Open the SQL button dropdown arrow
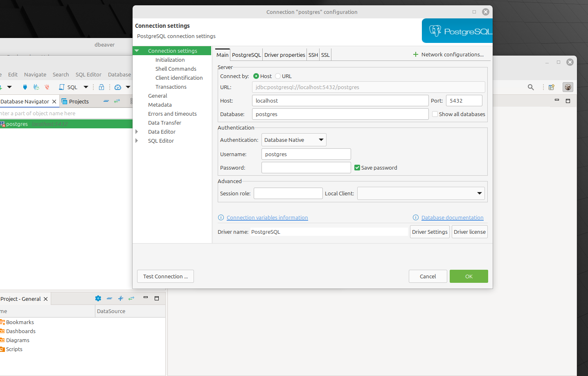 pyautogui.click(x=86, y=87)
